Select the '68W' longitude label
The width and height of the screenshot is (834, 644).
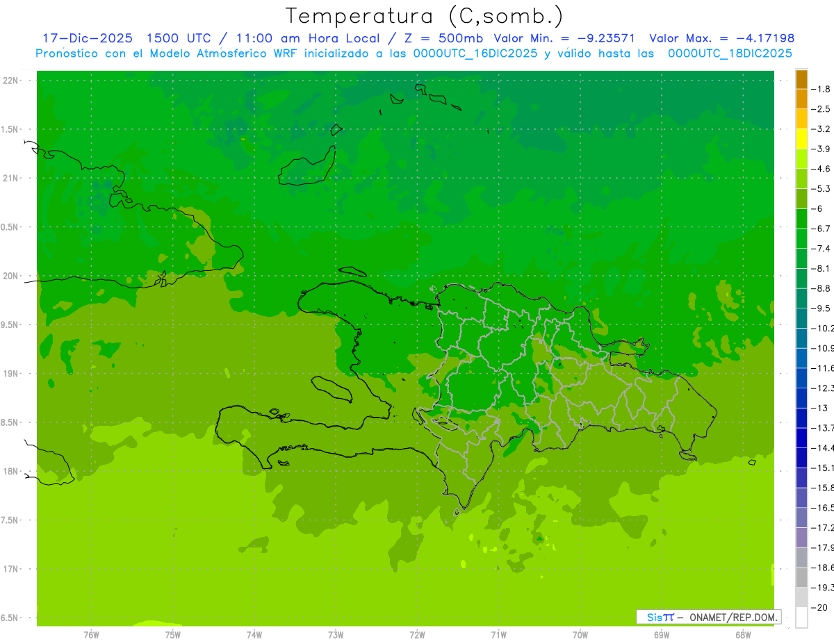(743, 635)
